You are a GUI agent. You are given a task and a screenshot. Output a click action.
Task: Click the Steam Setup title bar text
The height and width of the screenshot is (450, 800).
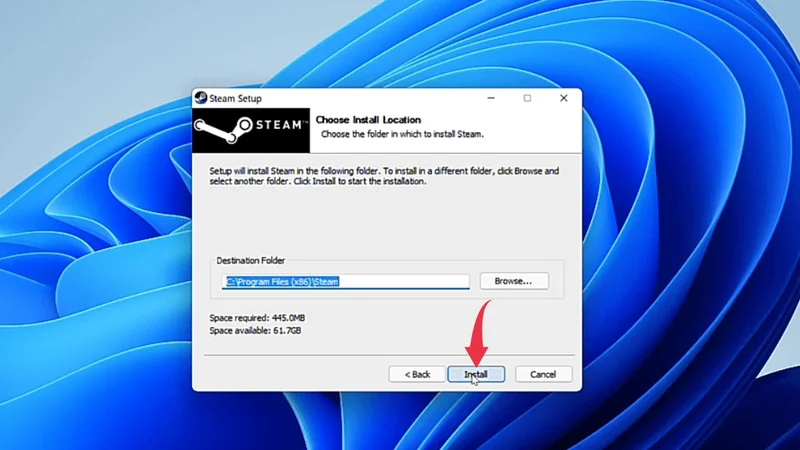coord(235,99)
